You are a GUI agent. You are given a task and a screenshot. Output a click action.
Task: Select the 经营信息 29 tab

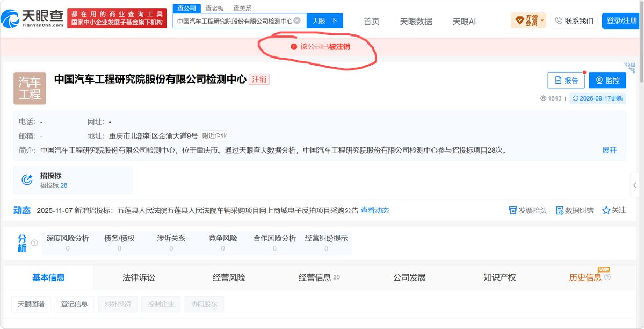tap(319, 277)
